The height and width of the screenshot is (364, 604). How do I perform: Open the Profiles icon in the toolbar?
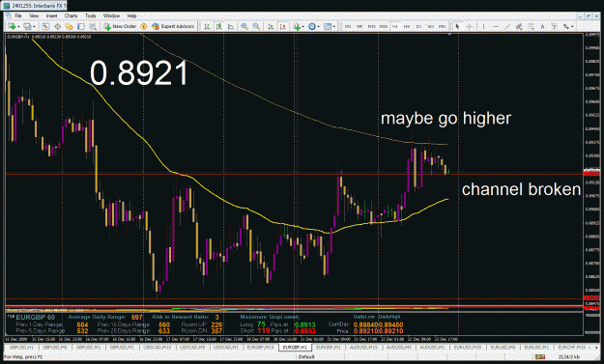[27, 26]
